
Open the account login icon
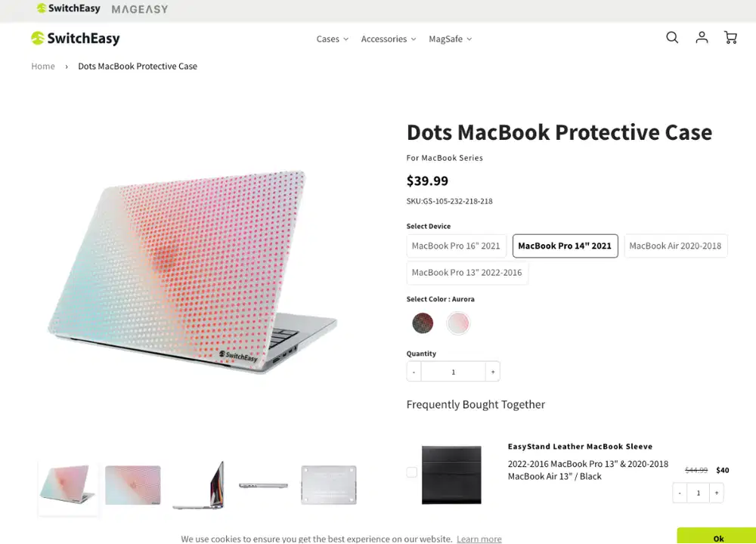coord(701,37)
